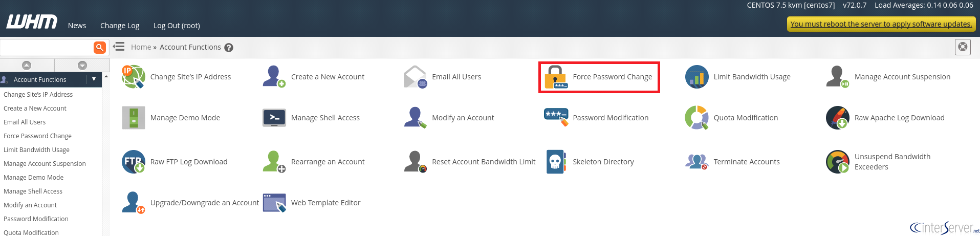The image size is (980, 236).
Task: Select Manage Account Suspension in sidebar
Action: [45, 163]
